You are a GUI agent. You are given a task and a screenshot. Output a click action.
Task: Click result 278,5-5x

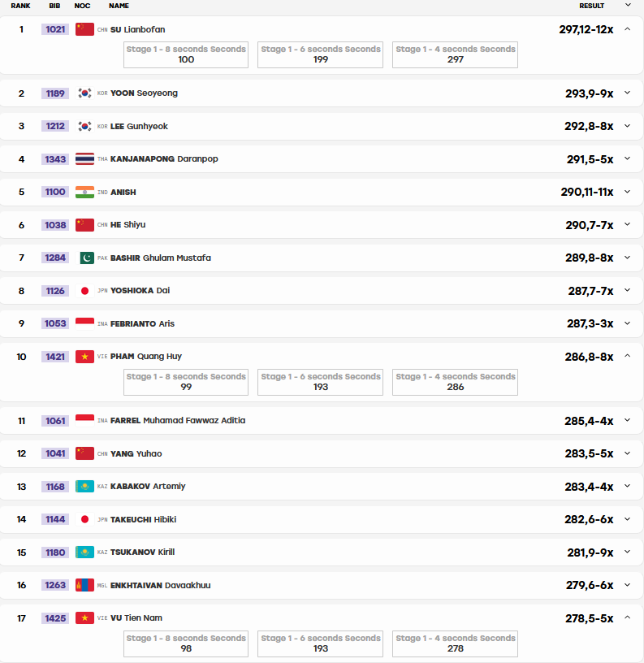589,618
